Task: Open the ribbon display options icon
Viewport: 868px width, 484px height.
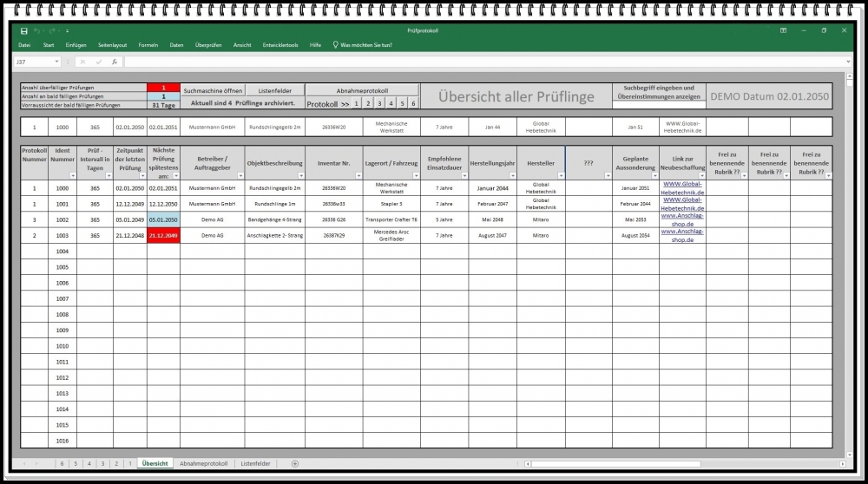Action: pyautogui.click(x=783, y=30)
